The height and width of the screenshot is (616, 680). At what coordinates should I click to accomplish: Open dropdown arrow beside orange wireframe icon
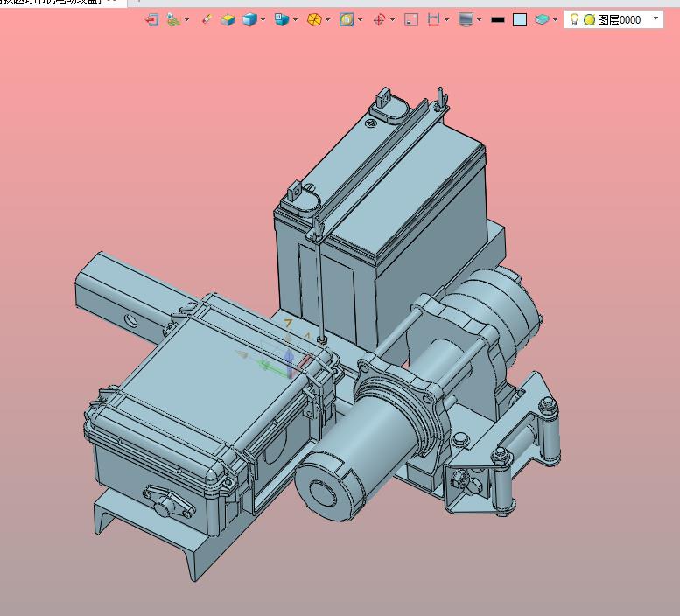pos(327,19)
